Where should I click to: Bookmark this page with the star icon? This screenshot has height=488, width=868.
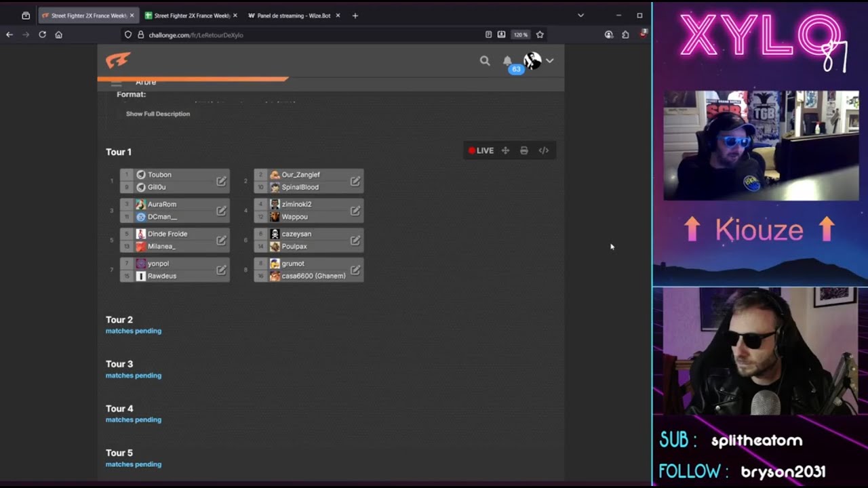point(540,35)
